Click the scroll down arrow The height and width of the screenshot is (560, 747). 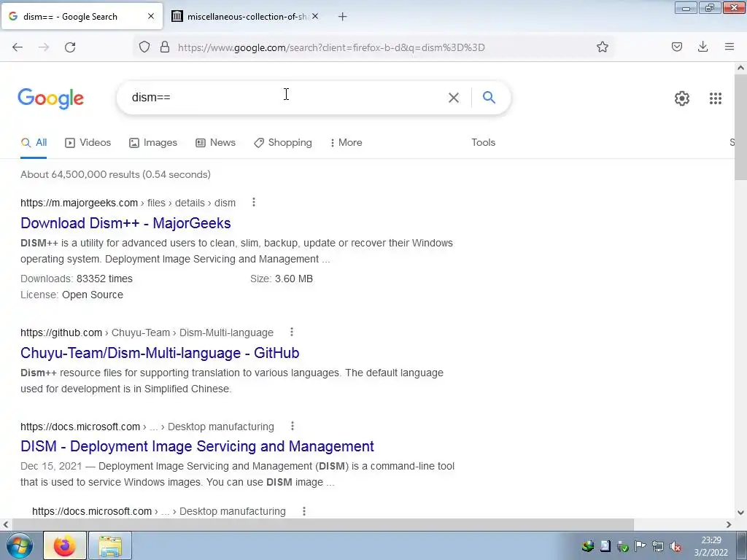click(x=740, y=513)
